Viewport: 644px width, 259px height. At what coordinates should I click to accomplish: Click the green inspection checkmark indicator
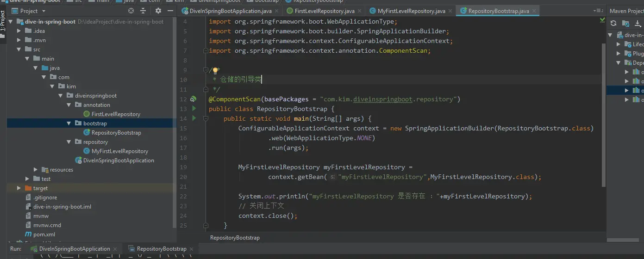(x=602, y=20)
